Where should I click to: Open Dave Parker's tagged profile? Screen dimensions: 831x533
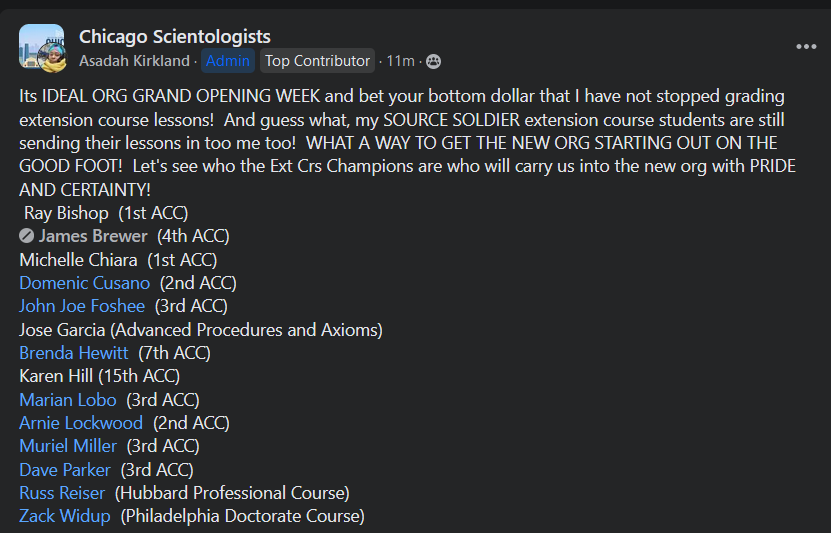(x=65, y=470)
